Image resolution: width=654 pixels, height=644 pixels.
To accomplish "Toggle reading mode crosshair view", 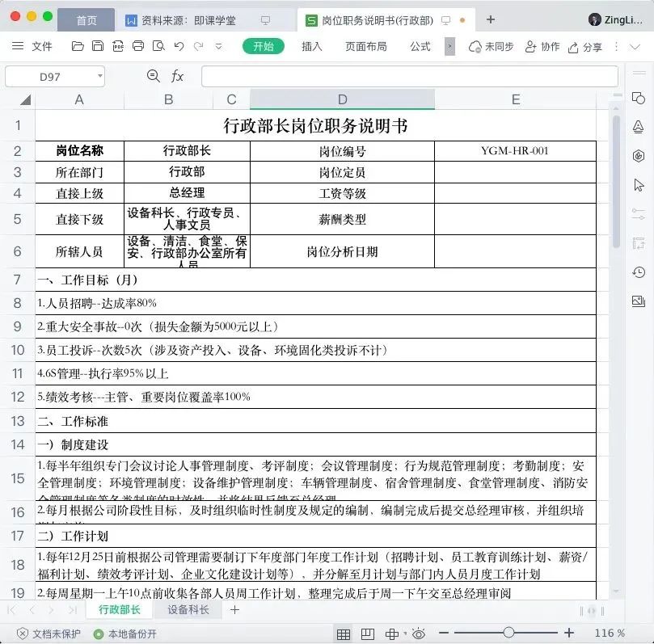I will click(391, 634).
